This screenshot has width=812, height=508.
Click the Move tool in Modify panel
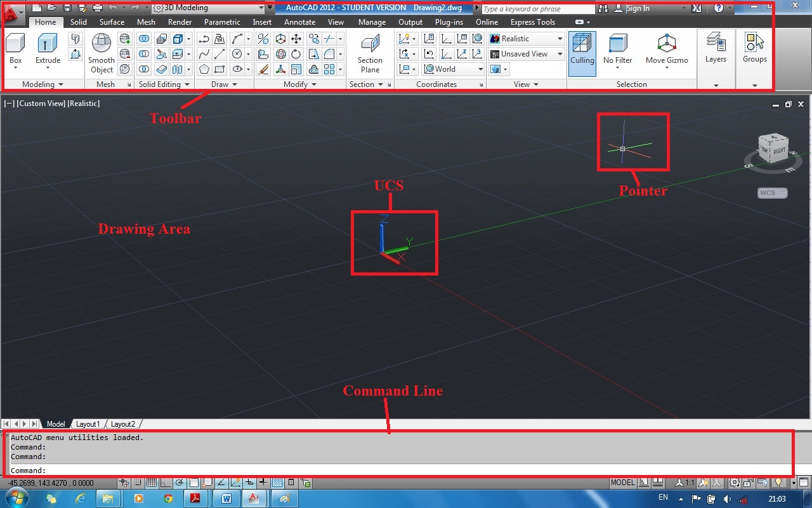[x=296, y=38]
